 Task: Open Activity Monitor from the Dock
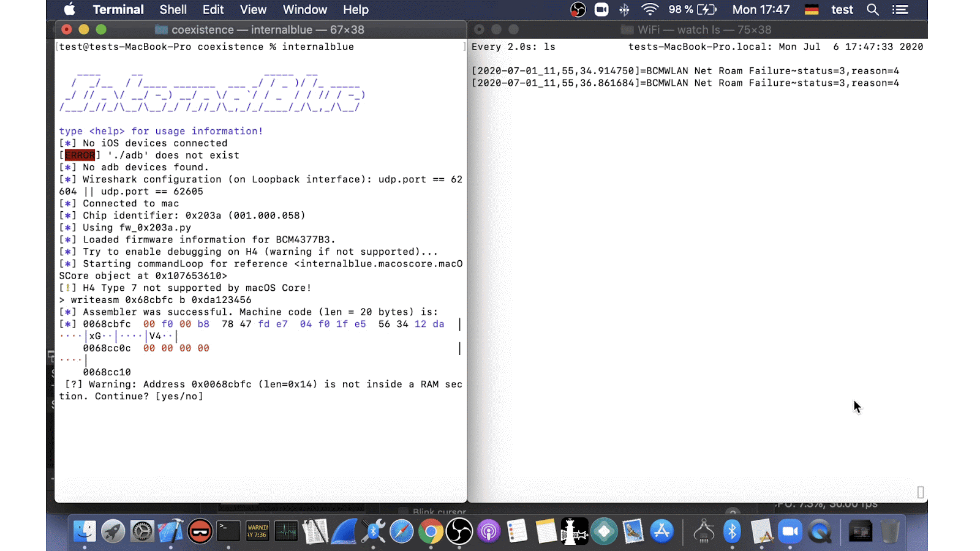tap(286, 531)
